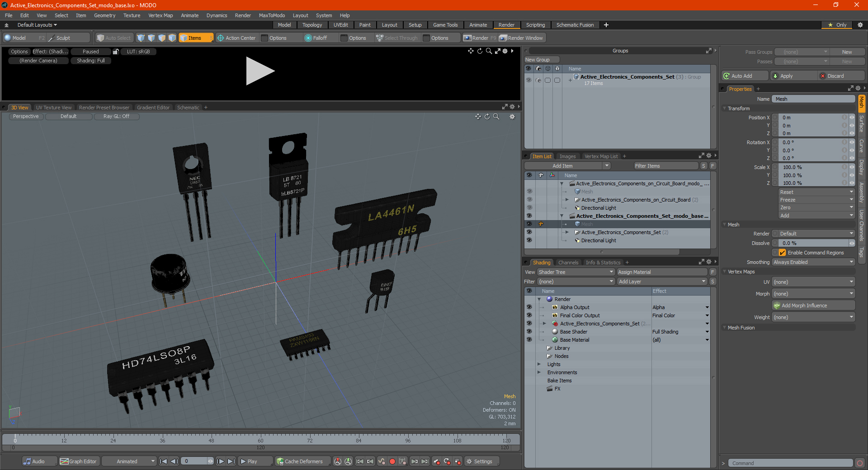
Task: Toggle visibility of Base Shader layer
Action: point(529,332)
